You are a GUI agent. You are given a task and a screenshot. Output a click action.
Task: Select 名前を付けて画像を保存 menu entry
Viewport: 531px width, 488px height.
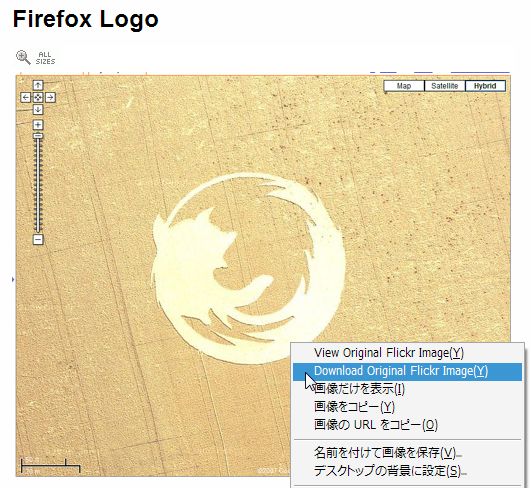coord(407,453)
